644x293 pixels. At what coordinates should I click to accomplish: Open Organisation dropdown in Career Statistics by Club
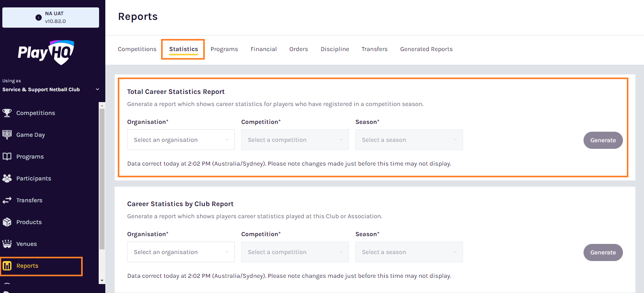point(181,252)
